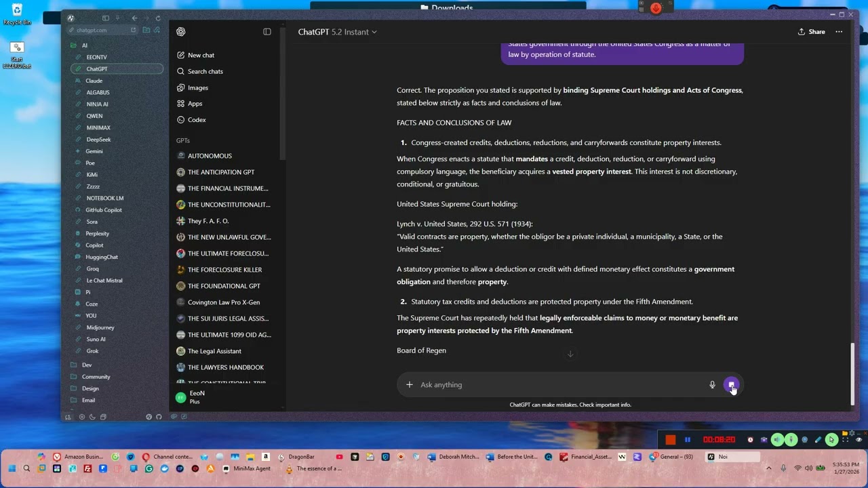This screenshot has height=488, width=868.
Task: Switch to MiniMax Agent taskbar window
Action: tap(247, 468)
